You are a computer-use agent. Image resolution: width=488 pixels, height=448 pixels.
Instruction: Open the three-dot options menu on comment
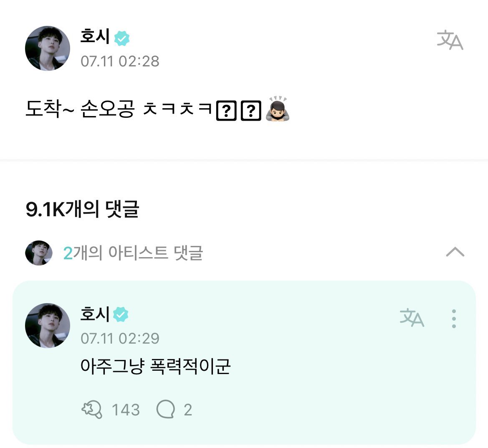click(x=454, y=319)
